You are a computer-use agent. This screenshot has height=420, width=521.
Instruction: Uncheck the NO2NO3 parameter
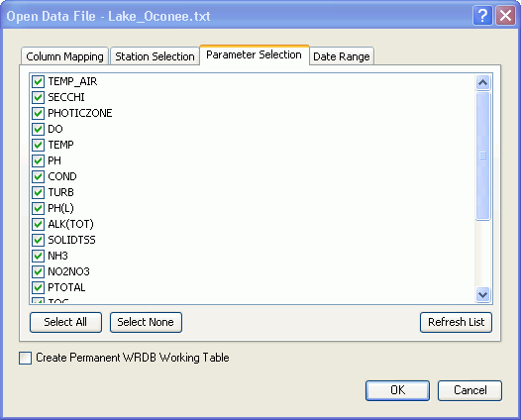pyautogui.click(x=38, y=271)
